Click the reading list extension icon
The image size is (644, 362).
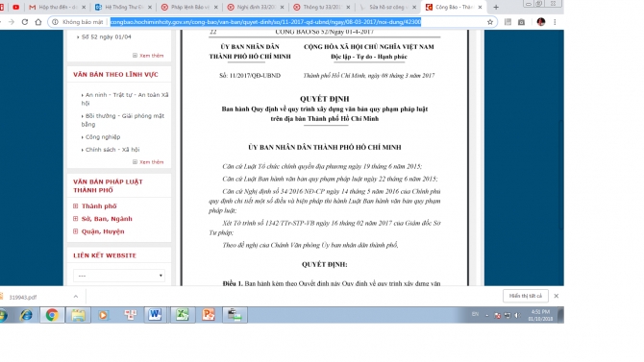[508, 22]
